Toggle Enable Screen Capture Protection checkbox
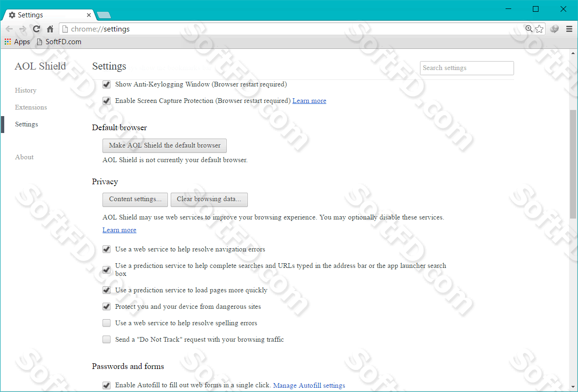The image size is (578, 392). pos(107,101)
